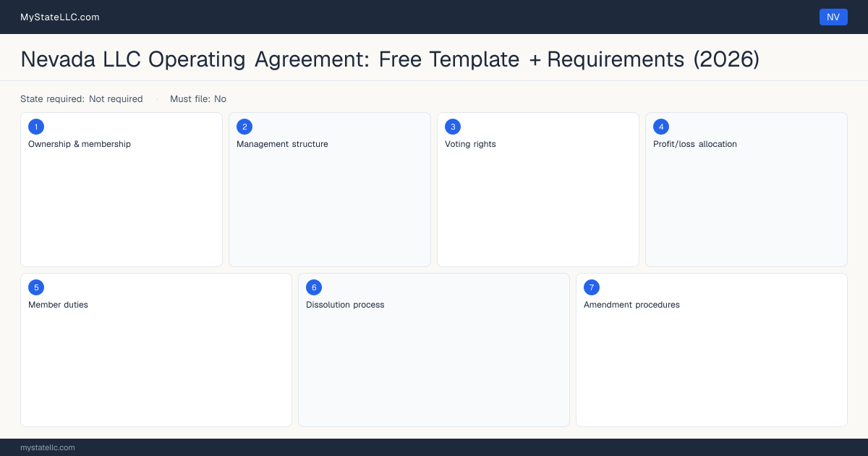Click the number 7 circle badge

coord(592,287)
